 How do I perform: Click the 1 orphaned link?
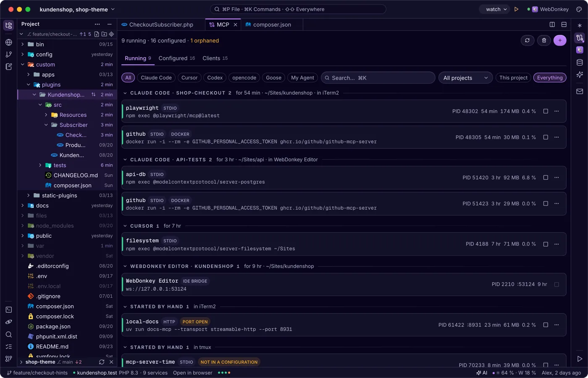pyautogui.click(x=205, y=41)
